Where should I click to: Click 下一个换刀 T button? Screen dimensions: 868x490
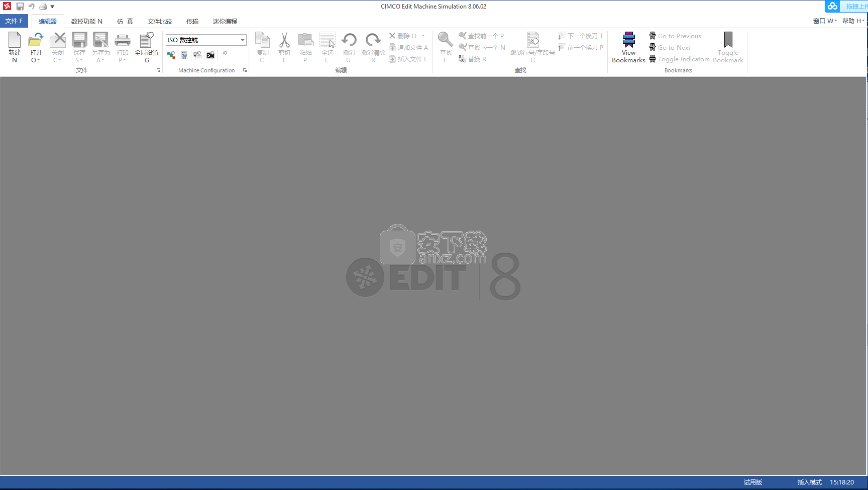pos(581,36)
